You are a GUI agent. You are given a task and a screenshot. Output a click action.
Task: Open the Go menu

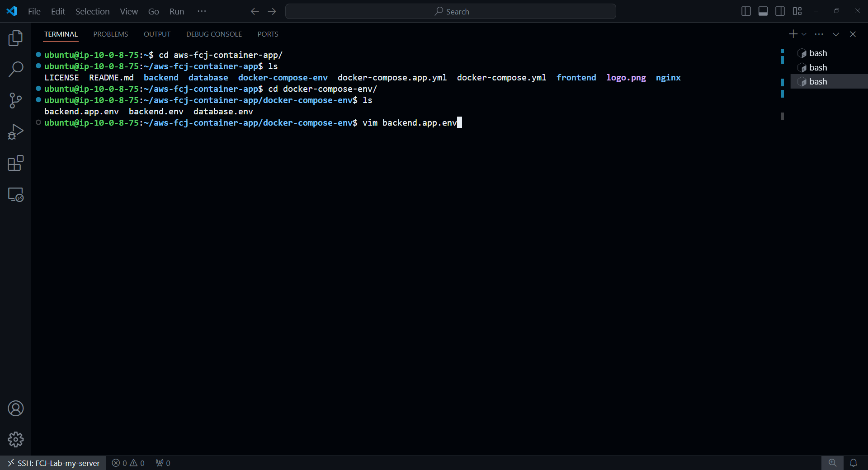point(154,11)
